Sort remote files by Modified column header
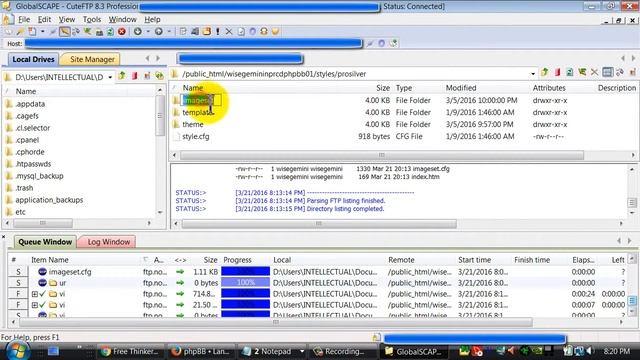The image size is (640, 360). (x=461, y=88)
